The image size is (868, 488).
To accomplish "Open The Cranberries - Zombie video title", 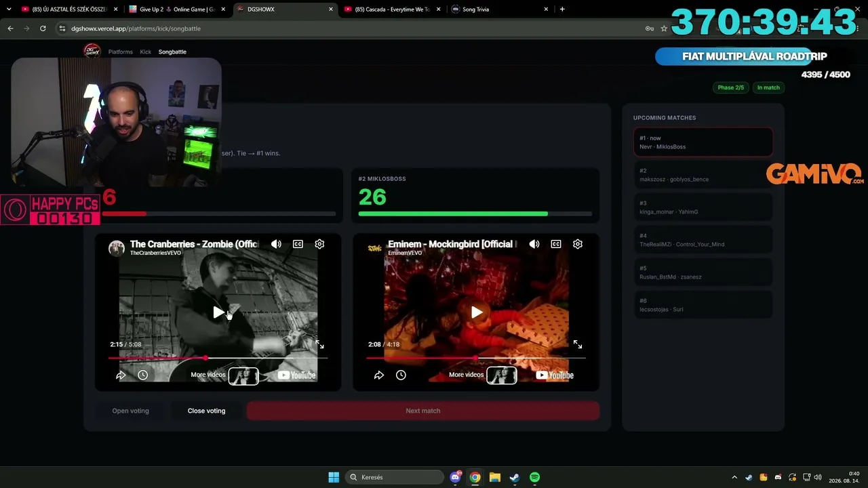I will click(x=194, y=244).
